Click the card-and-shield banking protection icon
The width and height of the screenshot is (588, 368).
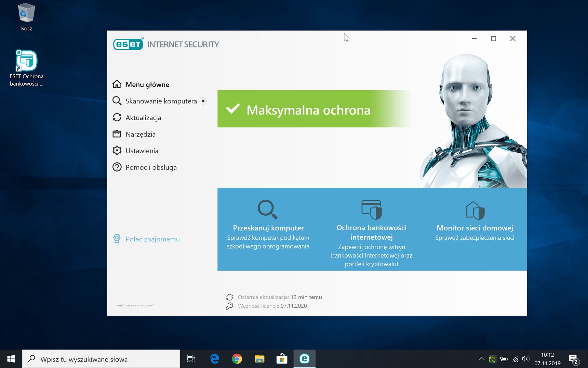372,210
